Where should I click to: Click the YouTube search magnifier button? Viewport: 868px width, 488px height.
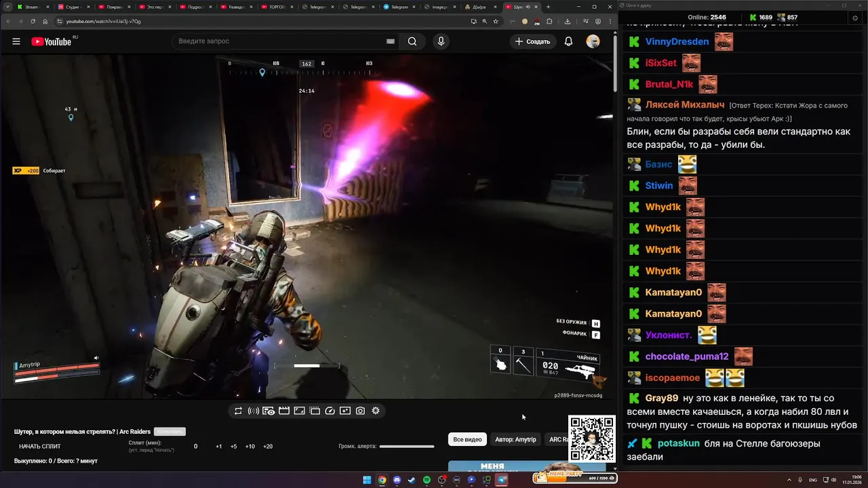(x=412, y=41)
